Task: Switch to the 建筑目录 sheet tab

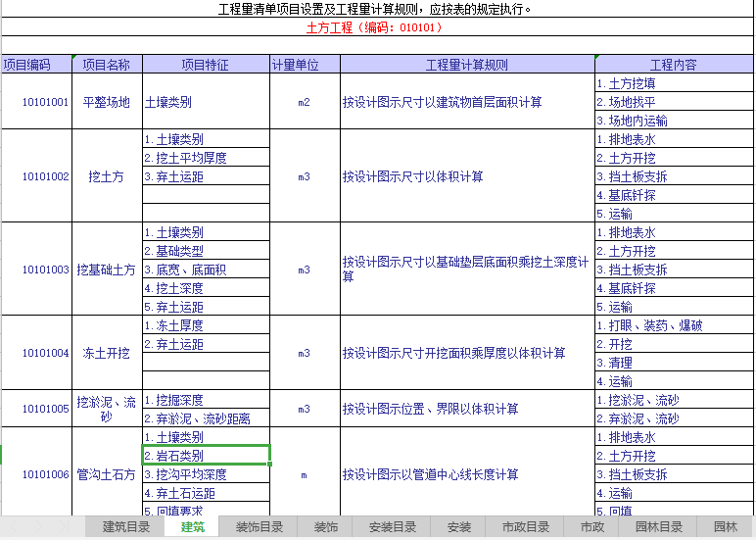Action: (126, 527)
